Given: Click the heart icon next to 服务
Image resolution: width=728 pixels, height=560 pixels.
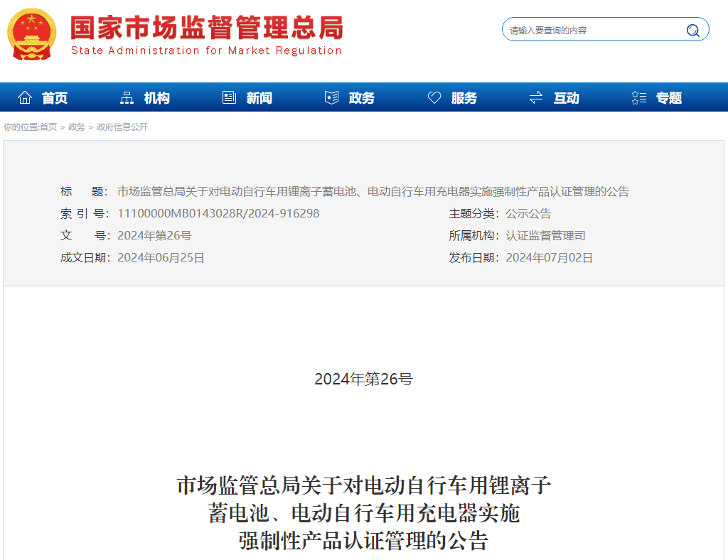Looking at the screenshot, I should point(434,97).
